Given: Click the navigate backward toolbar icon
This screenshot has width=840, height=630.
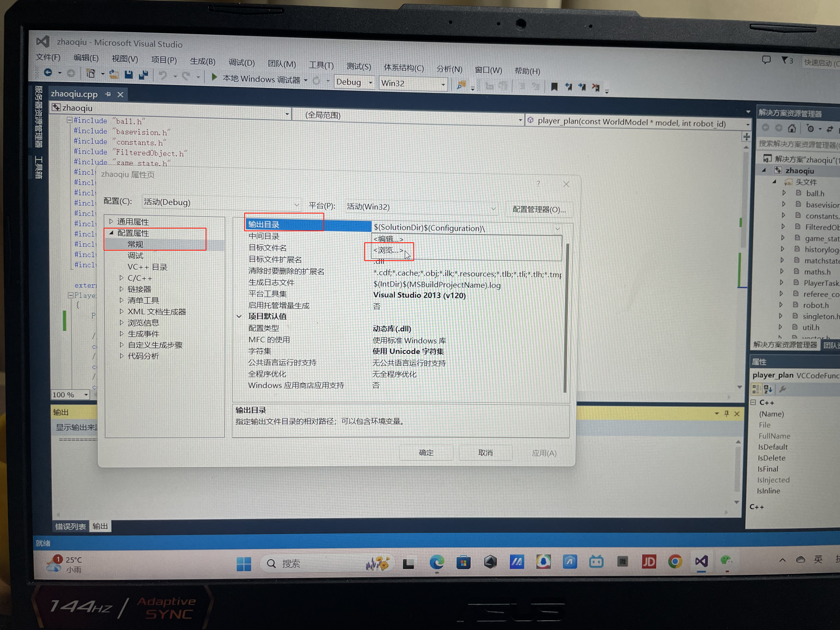Looking at the screenshot, I should pyautogui.click(x=48, y=72).
